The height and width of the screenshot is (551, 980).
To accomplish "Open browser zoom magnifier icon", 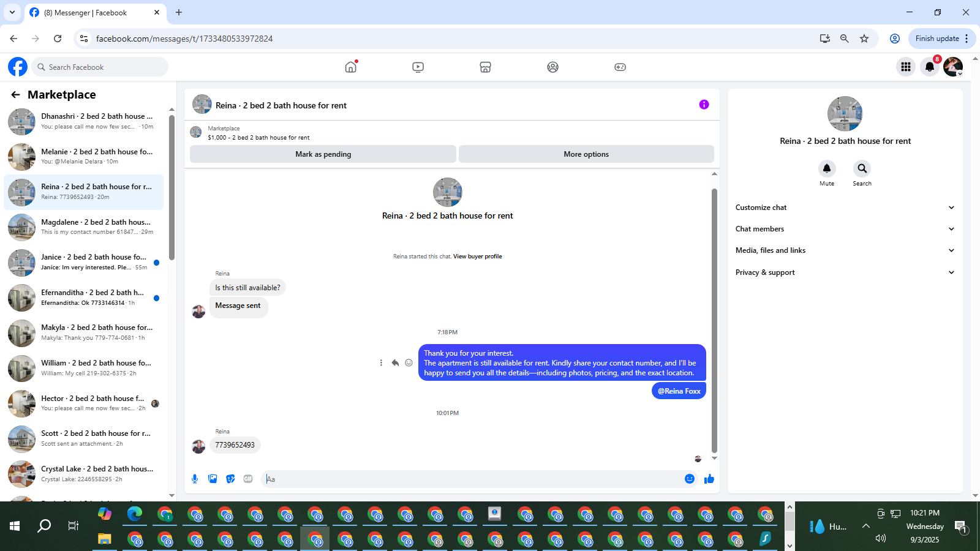I will tap(845, 39).
